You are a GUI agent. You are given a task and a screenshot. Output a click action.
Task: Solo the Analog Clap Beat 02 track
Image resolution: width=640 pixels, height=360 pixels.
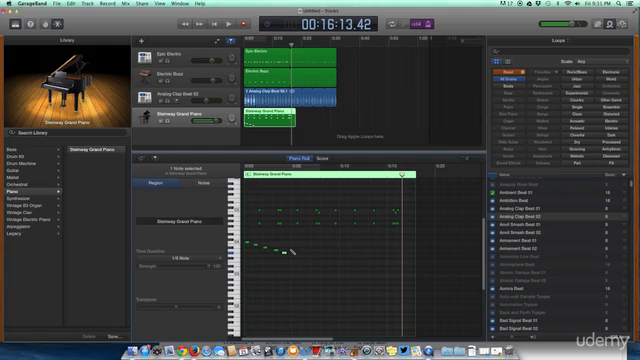tap(167, 100)
